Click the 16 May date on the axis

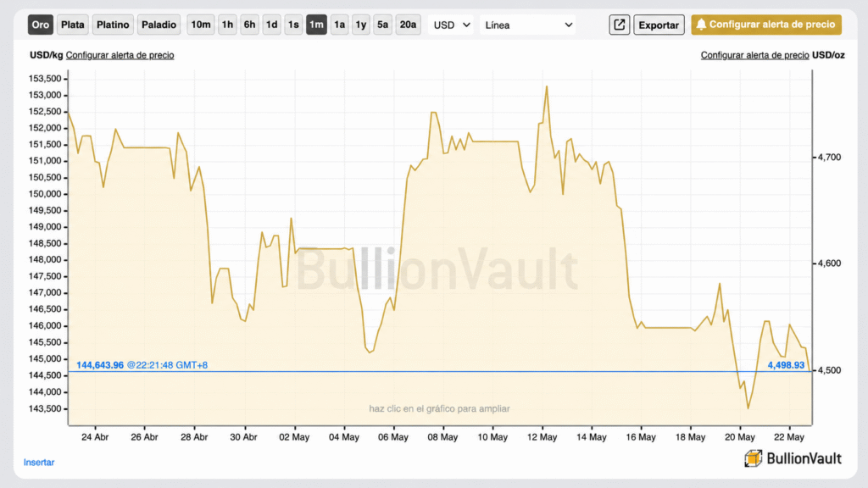tap(641, 437)
